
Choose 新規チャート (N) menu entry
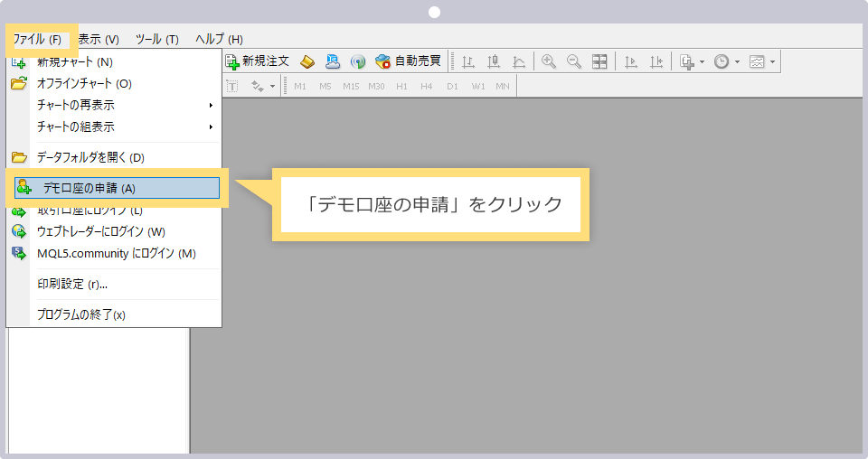(x=114, y=62)
